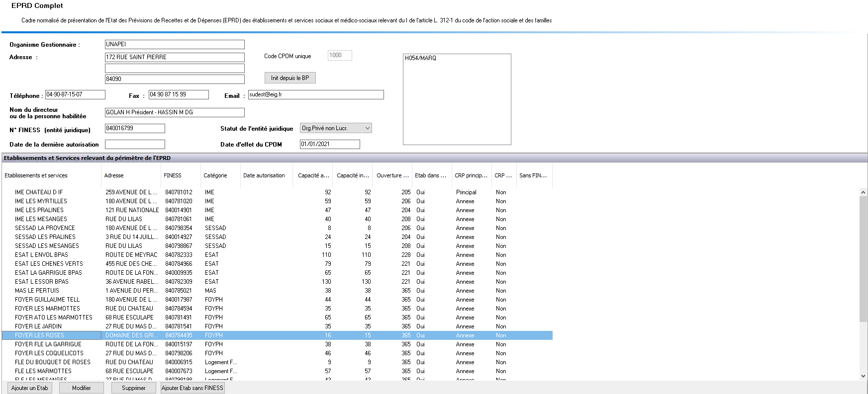Click the Supprimer button

point(134,388)
